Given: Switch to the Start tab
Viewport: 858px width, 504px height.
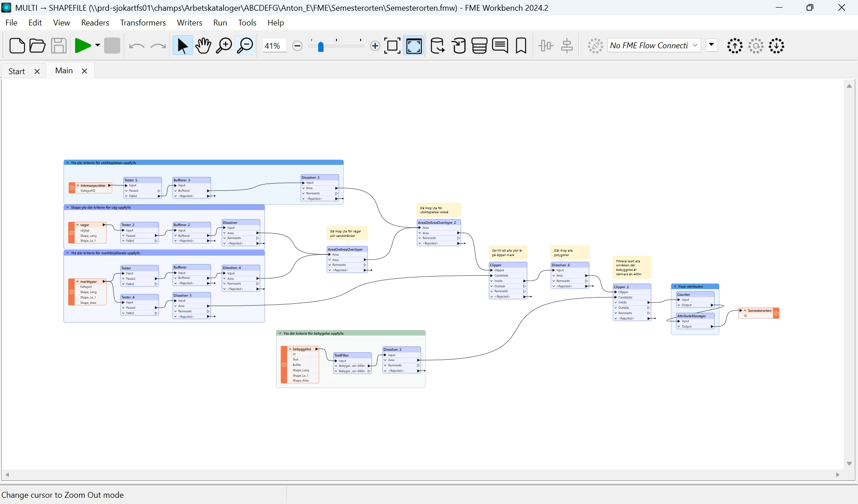Looking at the screenshot, I should tap(17, 71).
